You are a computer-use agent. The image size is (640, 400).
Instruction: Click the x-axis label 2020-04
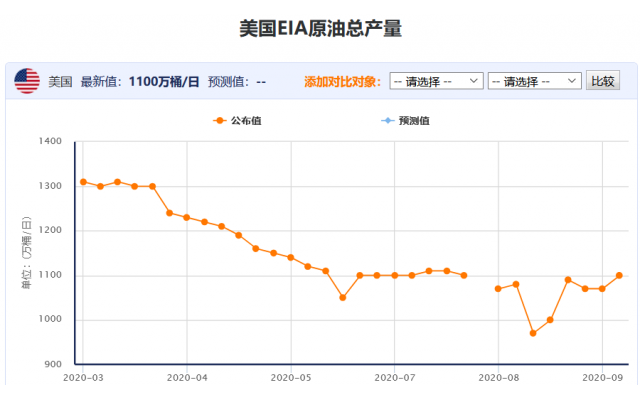coord(187,378)
